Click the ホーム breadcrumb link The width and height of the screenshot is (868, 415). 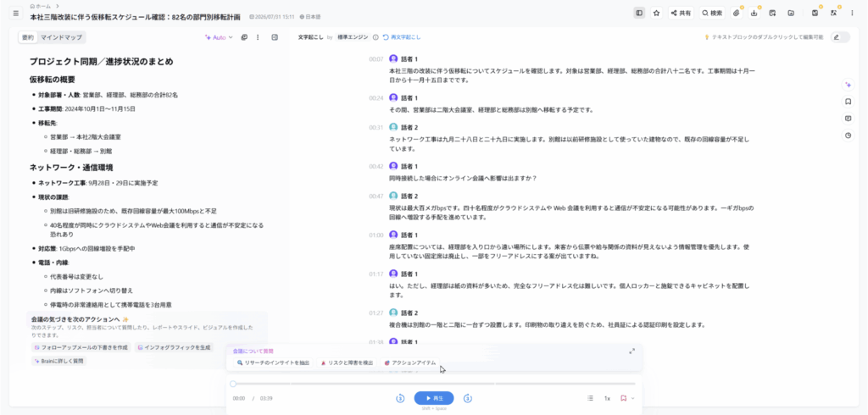(41, 6)
